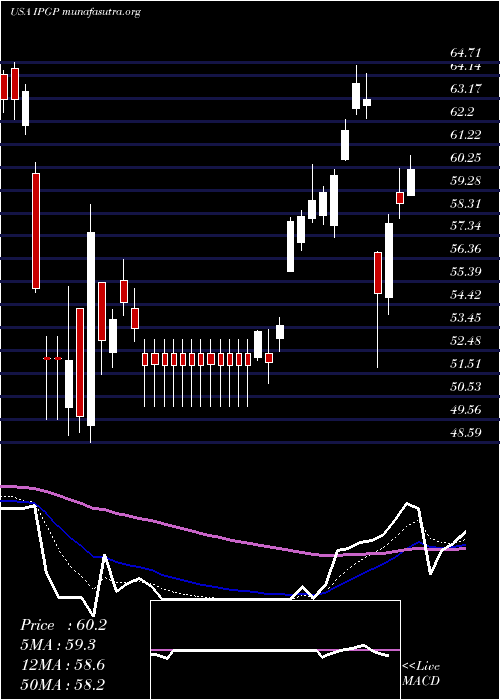Click the 61.22 price axis label
The height and width of the screenshot is (700, 500).
(466, 135)
